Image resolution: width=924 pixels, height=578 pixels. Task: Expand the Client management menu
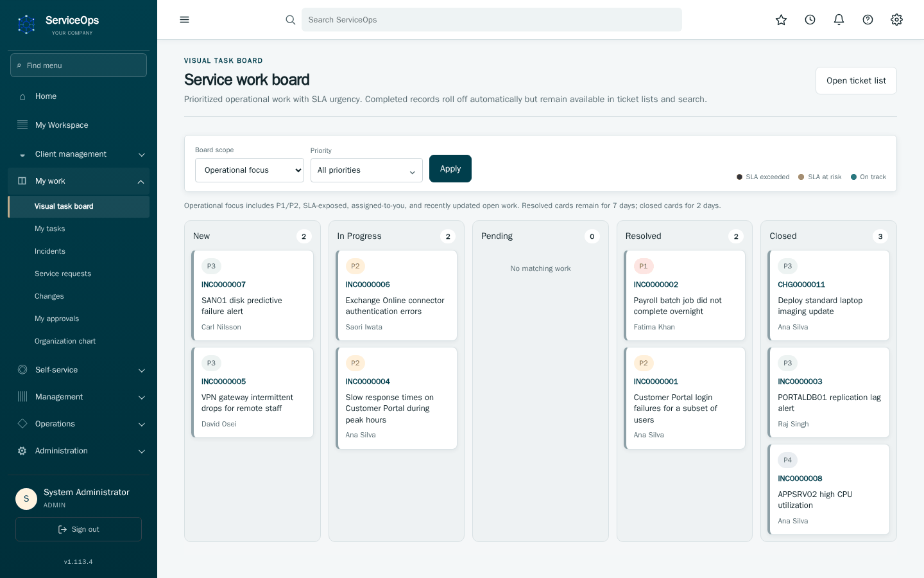[78, 154]
